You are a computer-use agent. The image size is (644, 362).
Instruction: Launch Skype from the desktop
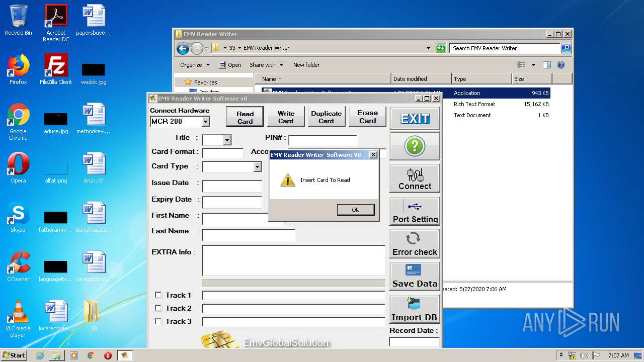pos(18,217)
